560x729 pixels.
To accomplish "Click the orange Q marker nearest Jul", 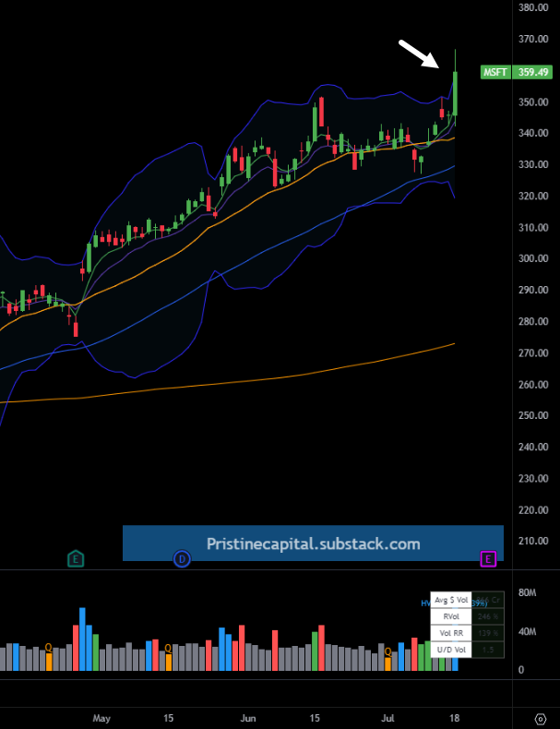I will tap(387, 651).
